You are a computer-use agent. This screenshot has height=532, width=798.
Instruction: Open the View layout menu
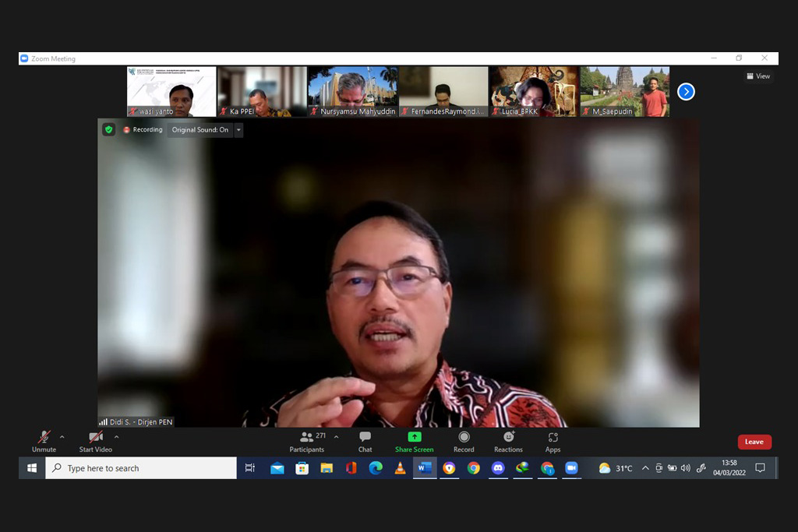[x=758, y=76]
